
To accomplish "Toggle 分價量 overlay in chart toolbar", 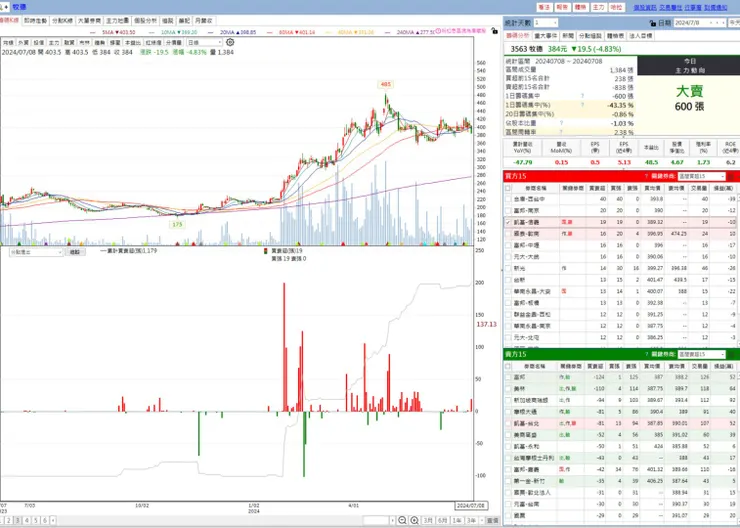I will (173, 42).
